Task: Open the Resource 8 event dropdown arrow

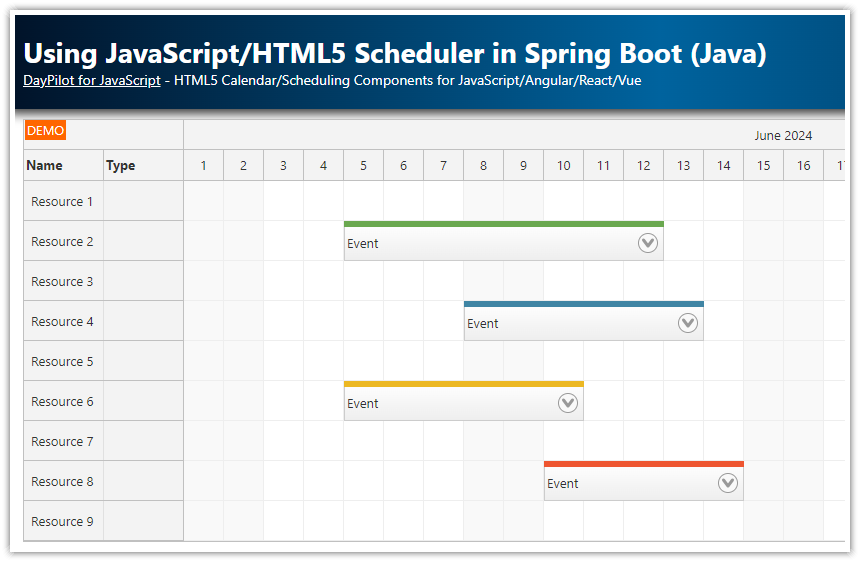Action: 728,483
